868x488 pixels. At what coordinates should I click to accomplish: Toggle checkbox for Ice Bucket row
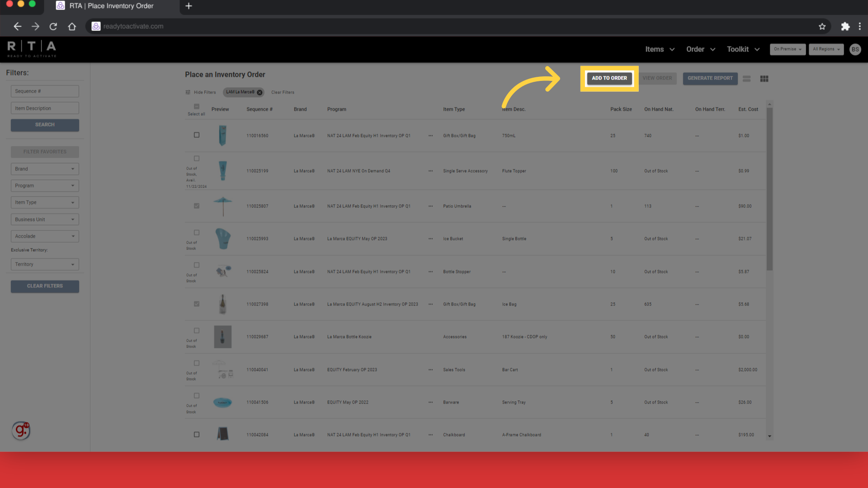[197, 233]
